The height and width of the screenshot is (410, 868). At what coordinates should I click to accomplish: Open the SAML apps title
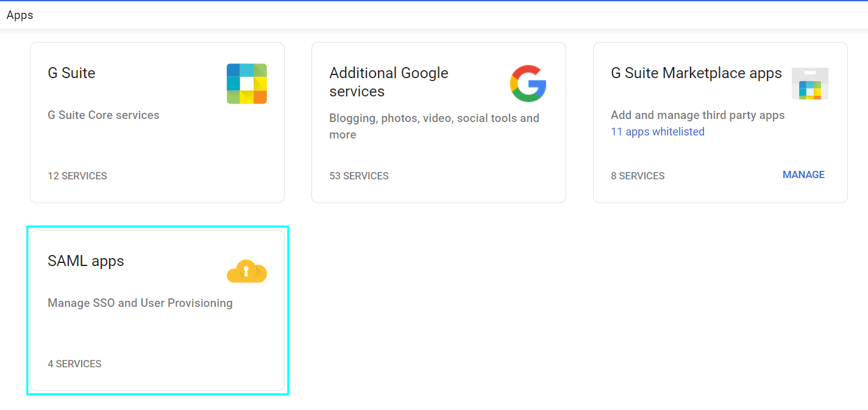point(86,261)
